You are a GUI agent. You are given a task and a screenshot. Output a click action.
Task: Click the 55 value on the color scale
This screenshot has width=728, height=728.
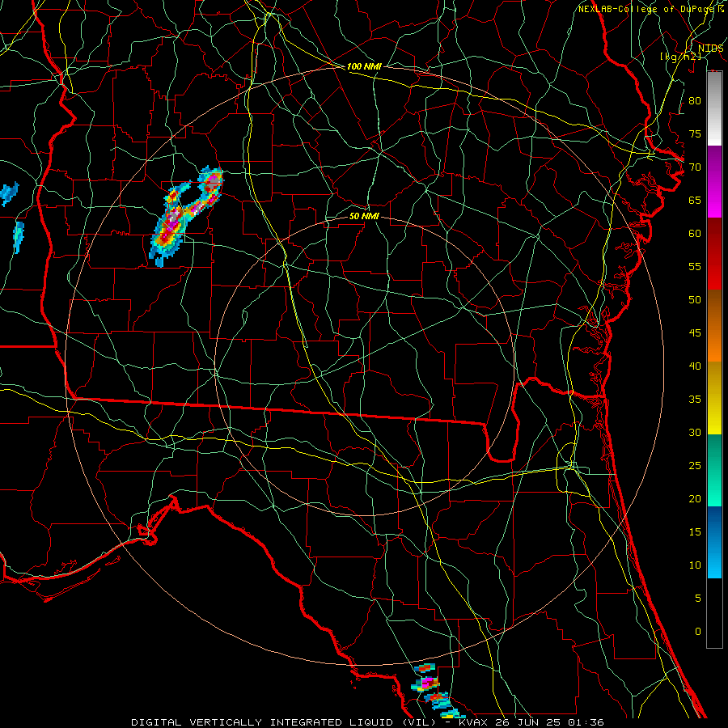tap(695, 266)
